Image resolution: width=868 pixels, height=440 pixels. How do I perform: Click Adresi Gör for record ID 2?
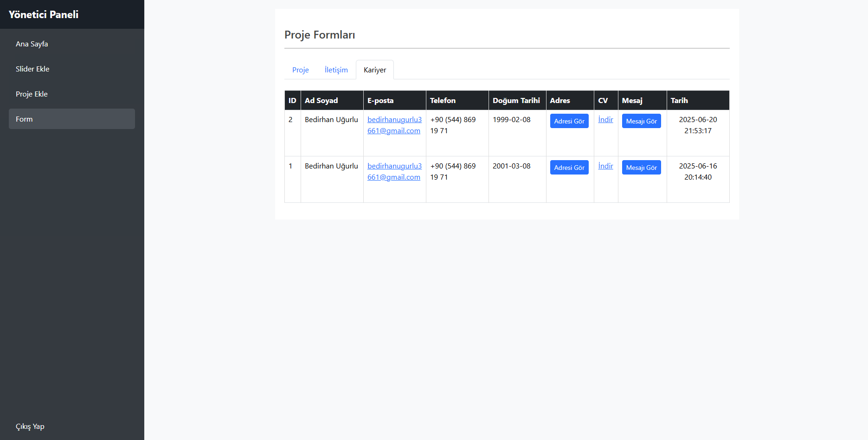pyautogui.click(x=569, y=121)
